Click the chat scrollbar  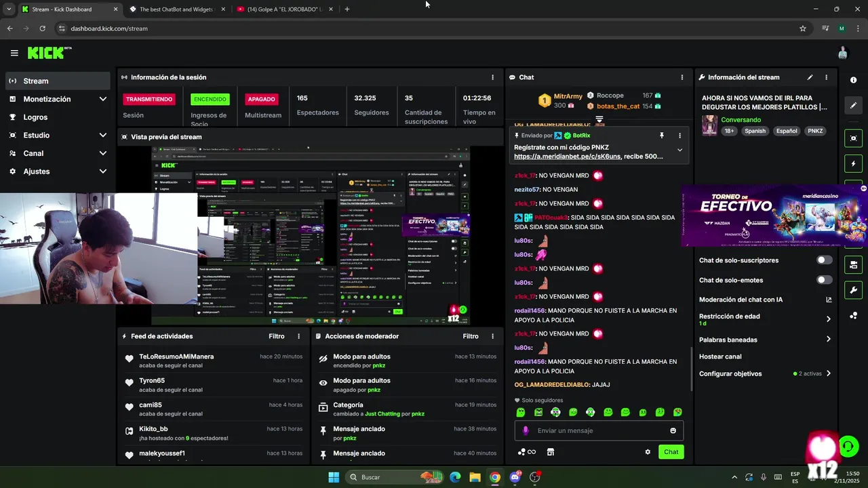click(x=691, y=369)
